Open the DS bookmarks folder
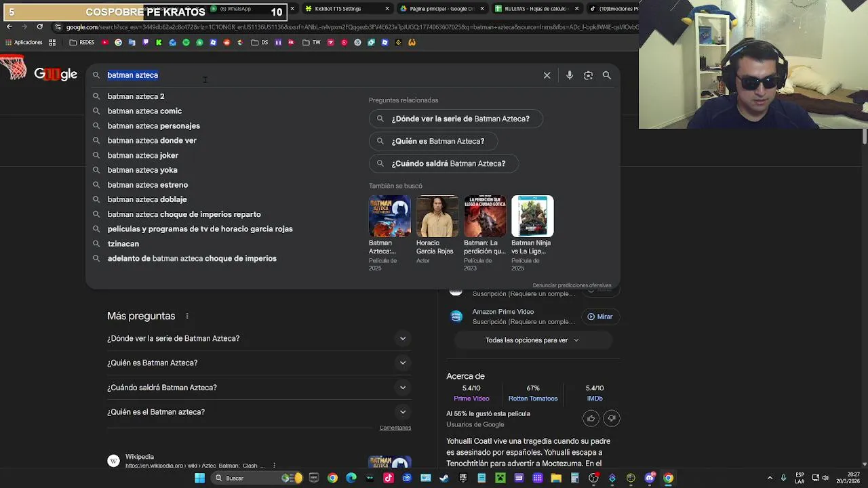Image resolution: width=868 pixels, height=488 pixels. (260, 42)
